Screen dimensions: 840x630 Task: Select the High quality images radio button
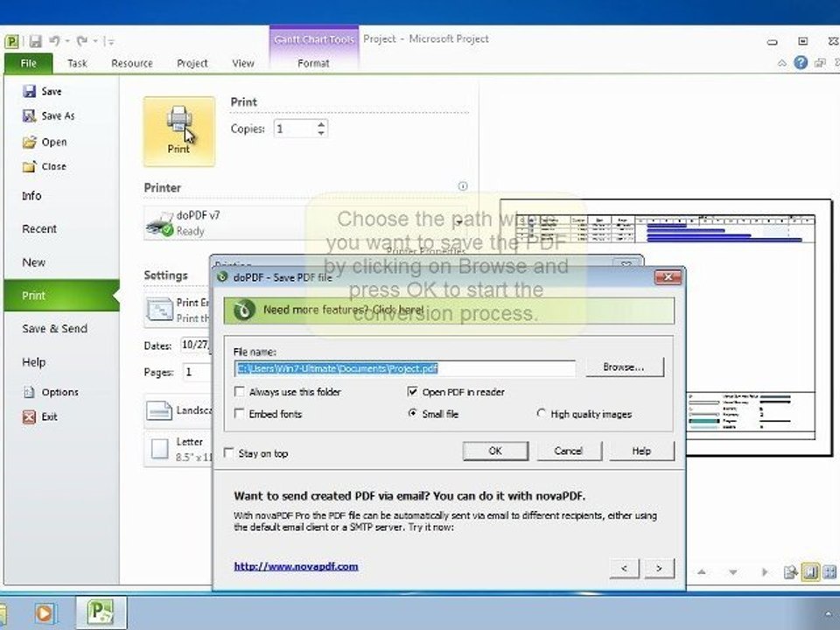[x=541, y=414]
